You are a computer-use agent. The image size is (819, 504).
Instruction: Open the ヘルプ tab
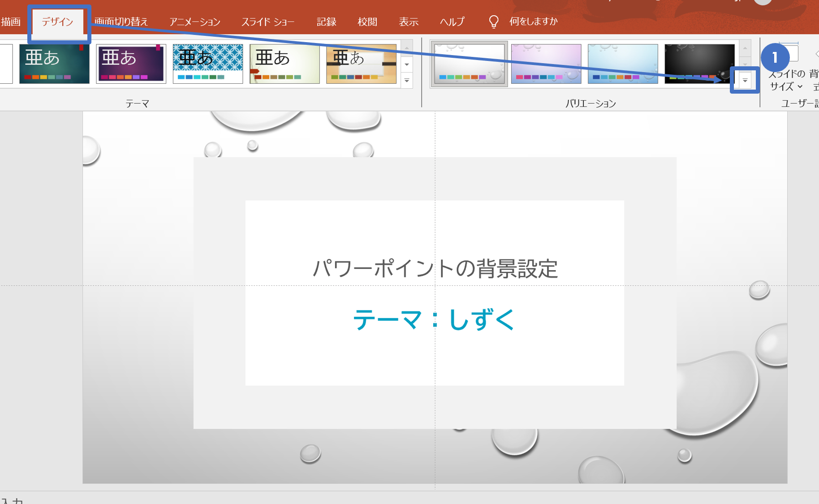452,22
